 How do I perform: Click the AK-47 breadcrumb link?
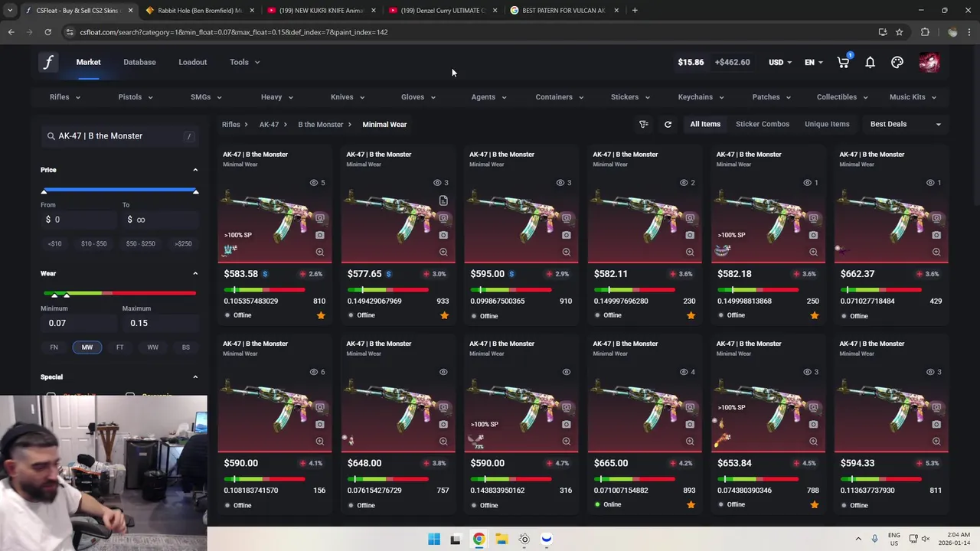[269, 124]
